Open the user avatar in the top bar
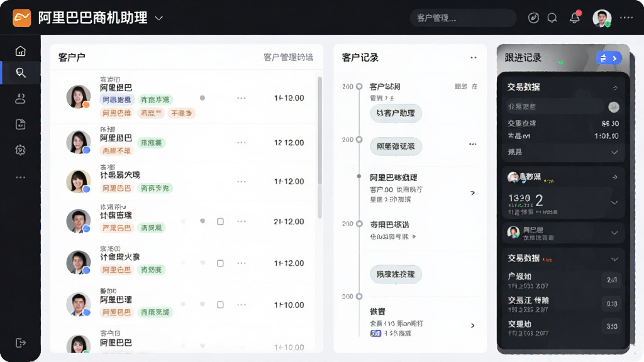Image resolution: width=644 pixels, height=362 pixels. point(602,18)
